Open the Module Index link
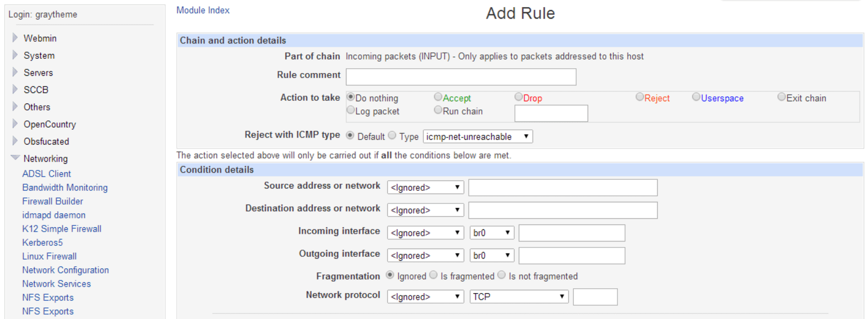 [x=203, y=9]
